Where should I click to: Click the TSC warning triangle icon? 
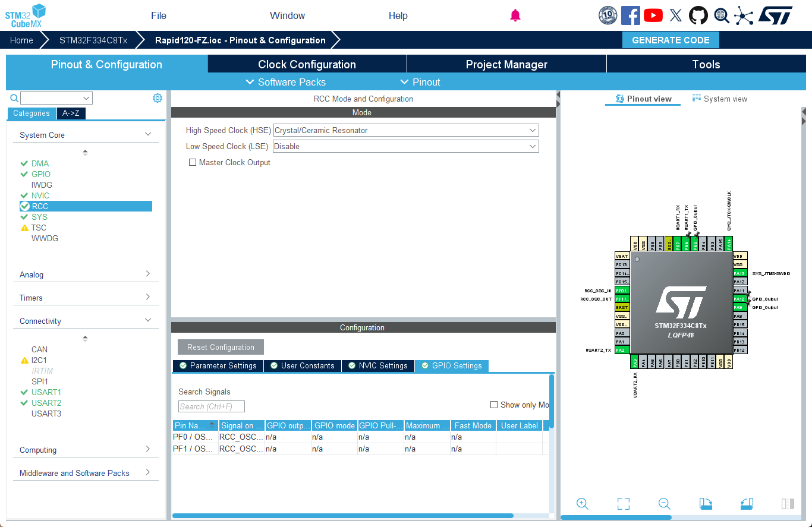24,228
